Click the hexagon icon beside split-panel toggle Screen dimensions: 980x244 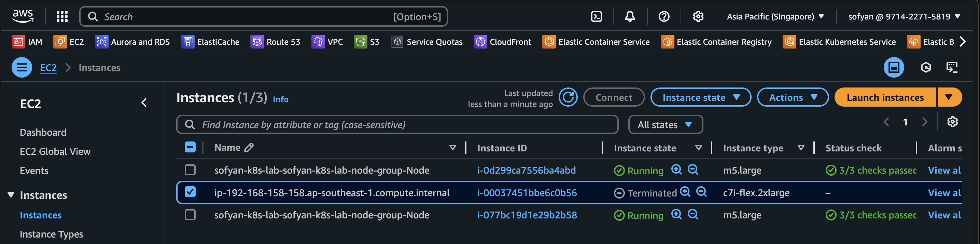926,67
